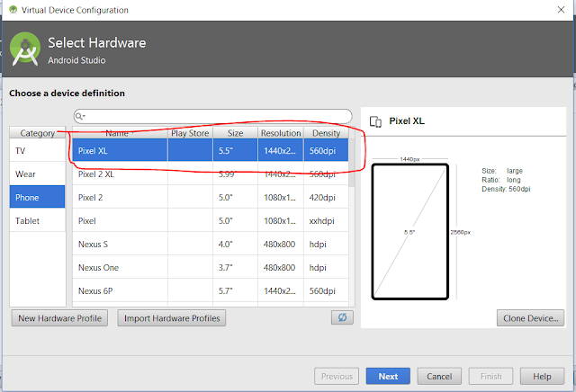Select the Tablet category
Image resolution: width=576 pixels, height=392 pixels.
click(x=37, y=220)
